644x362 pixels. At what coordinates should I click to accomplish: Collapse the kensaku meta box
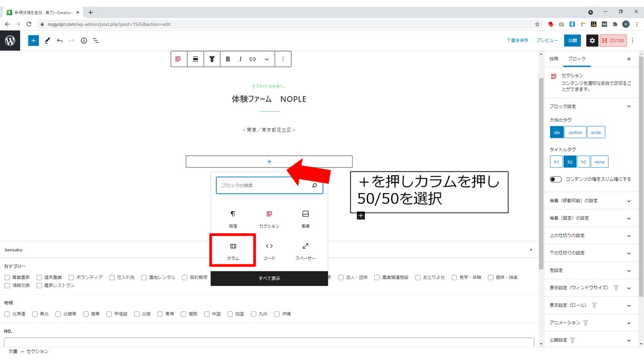pyautogui.click(x=531, y=250)
